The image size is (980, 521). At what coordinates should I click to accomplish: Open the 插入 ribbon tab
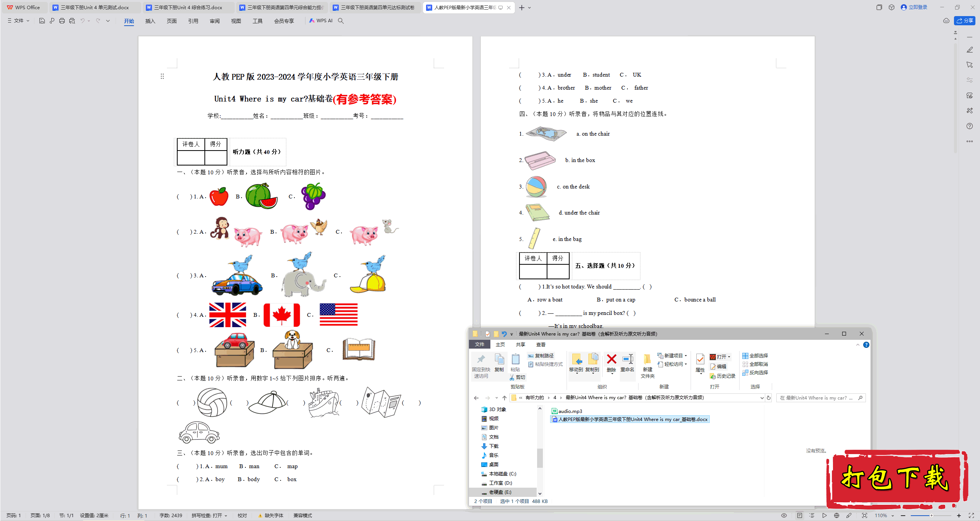click(x=150, y=21)
